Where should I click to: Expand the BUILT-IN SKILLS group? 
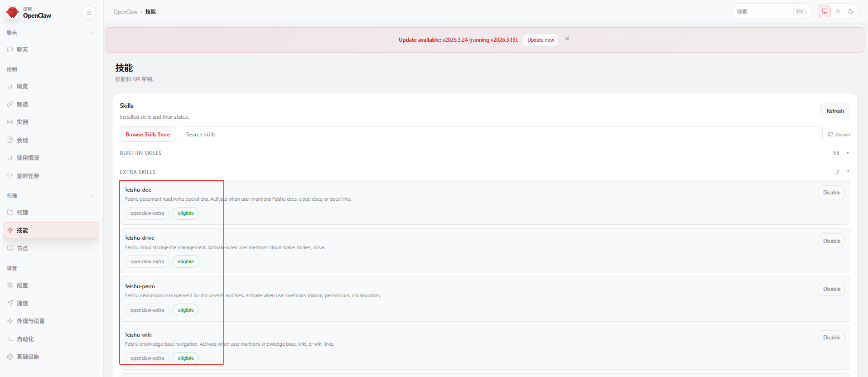pyautogui.click(x=484, y=153)
